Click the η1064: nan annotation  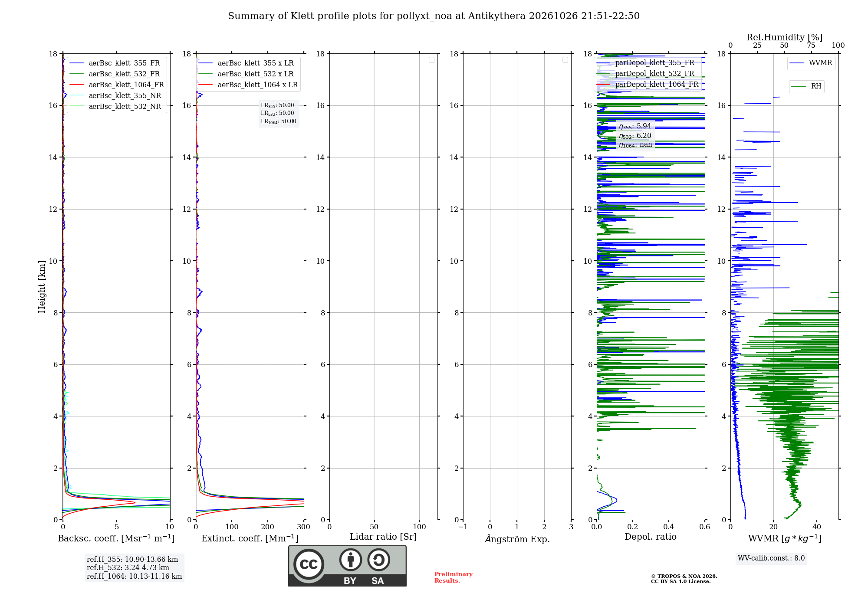tap(635, 145)
